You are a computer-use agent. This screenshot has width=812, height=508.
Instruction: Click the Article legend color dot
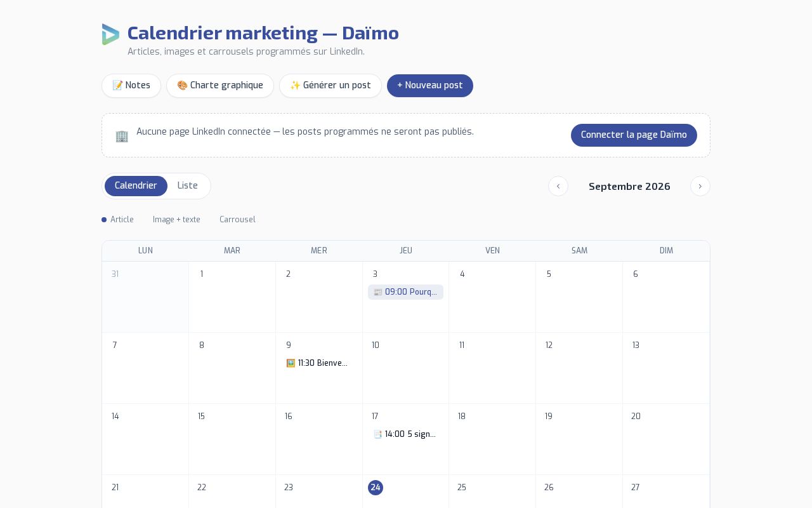coord(104,220)
